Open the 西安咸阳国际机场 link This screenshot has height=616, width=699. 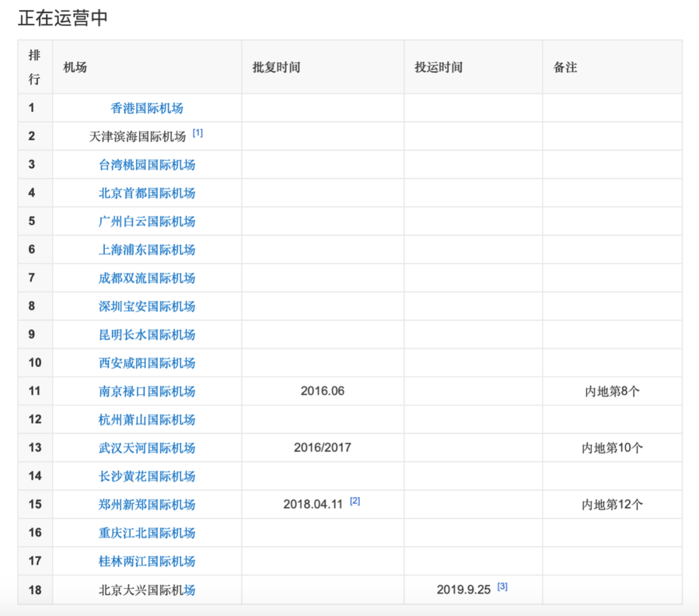[x=147, y=363]
